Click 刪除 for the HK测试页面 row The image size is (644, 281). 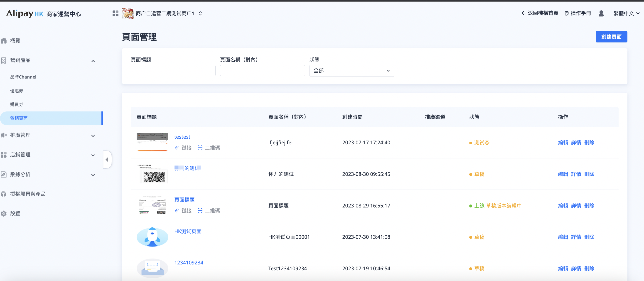tap(589, 237)
